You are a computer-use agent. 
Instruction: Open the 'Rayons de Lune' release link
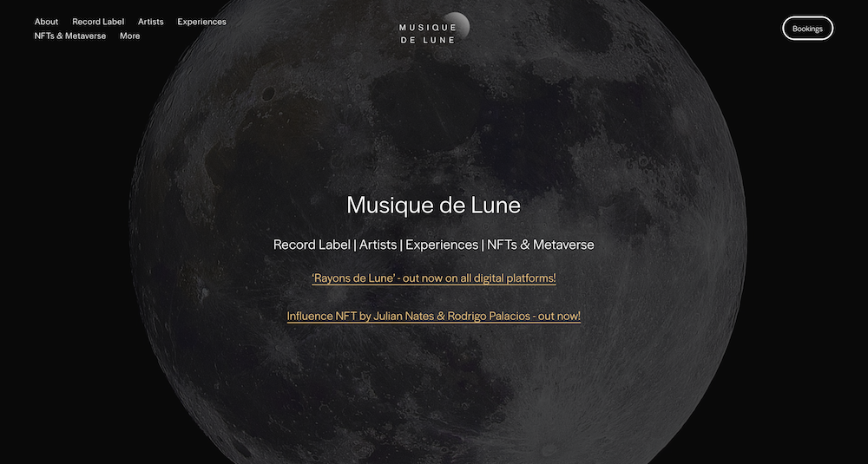tap(433, 278)
